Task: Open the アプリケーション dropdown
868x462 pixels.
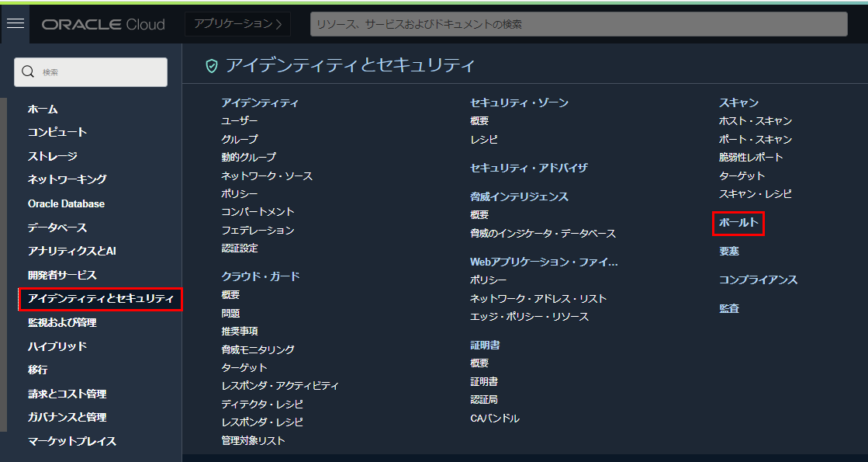Action: point(237,24)
